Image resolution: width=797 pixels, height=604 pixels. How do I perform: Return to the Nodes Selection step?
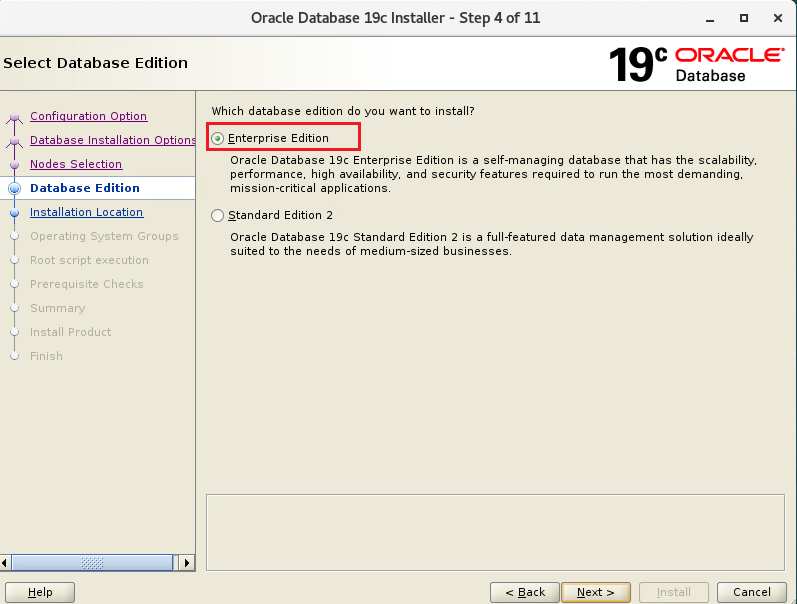[76, 164]
